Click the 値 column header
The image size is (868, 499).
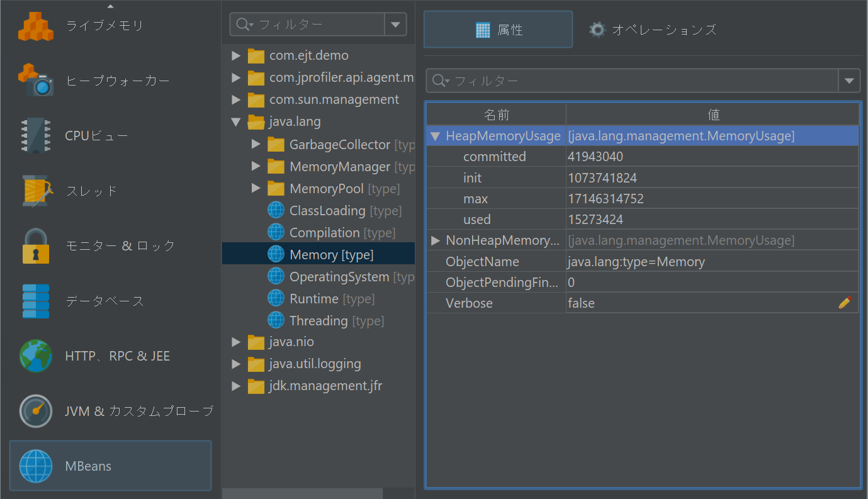[x=713, y=115]
